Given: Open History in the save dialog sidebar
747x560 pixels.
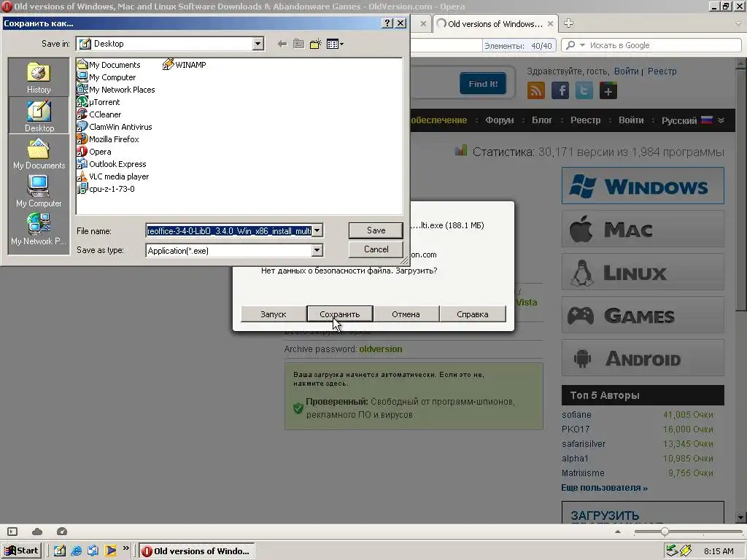Looking at the screenshot, I should (39, 77).
